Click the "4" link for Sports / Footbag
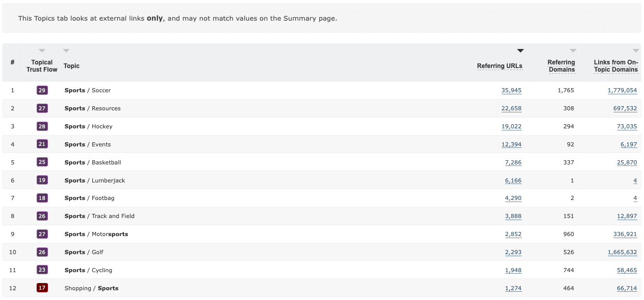This screenshot has width=644, height=300. [x=635, y=198]
